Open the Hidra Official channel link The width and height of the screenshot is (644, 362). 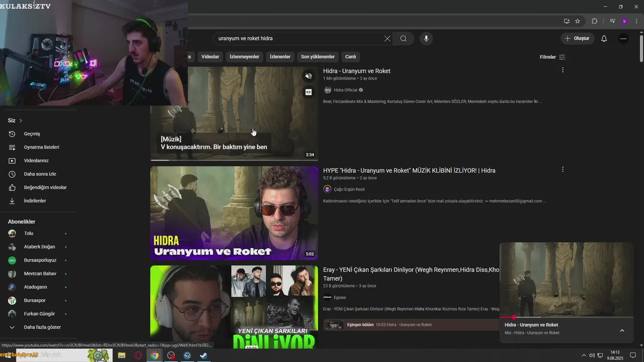click(345, 90)
